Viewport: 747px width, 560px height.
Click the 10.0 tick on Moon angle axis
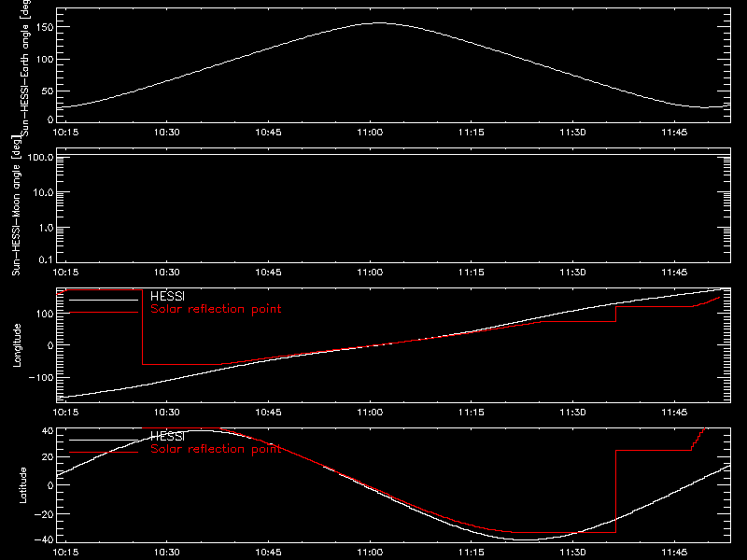pyautogui.click(x=43, y=192)
